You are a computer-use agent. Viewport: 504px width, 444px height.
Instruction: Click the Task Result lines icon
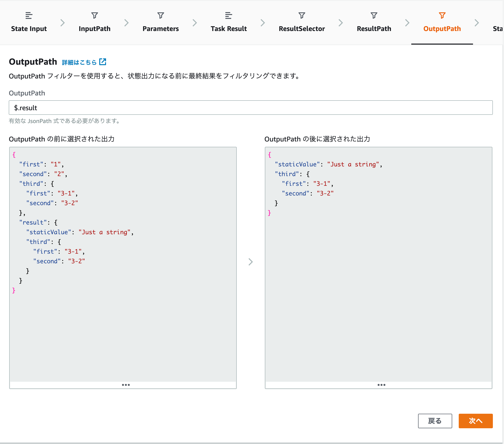228,16
